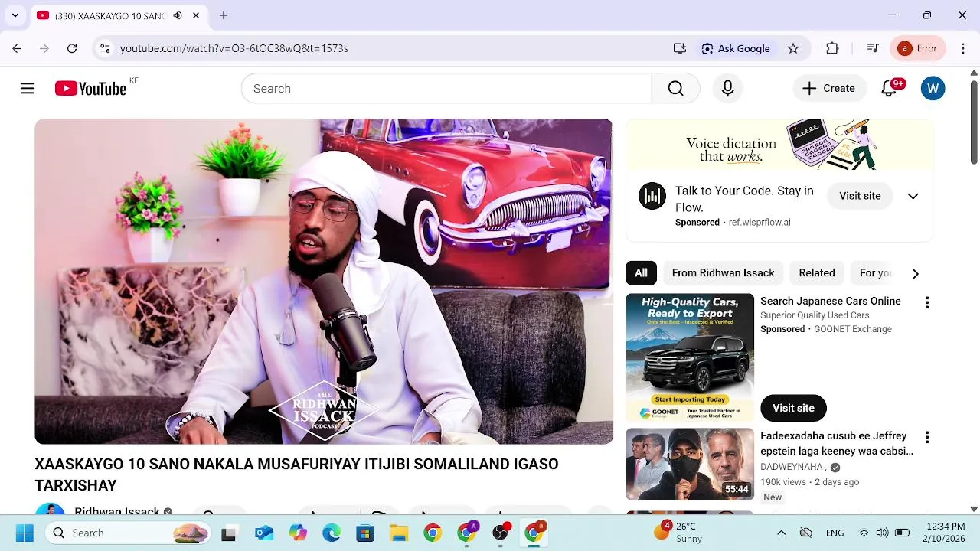This screenshot has width=980, height=551.
Task: Open the Create menu button
Action: 828,89
